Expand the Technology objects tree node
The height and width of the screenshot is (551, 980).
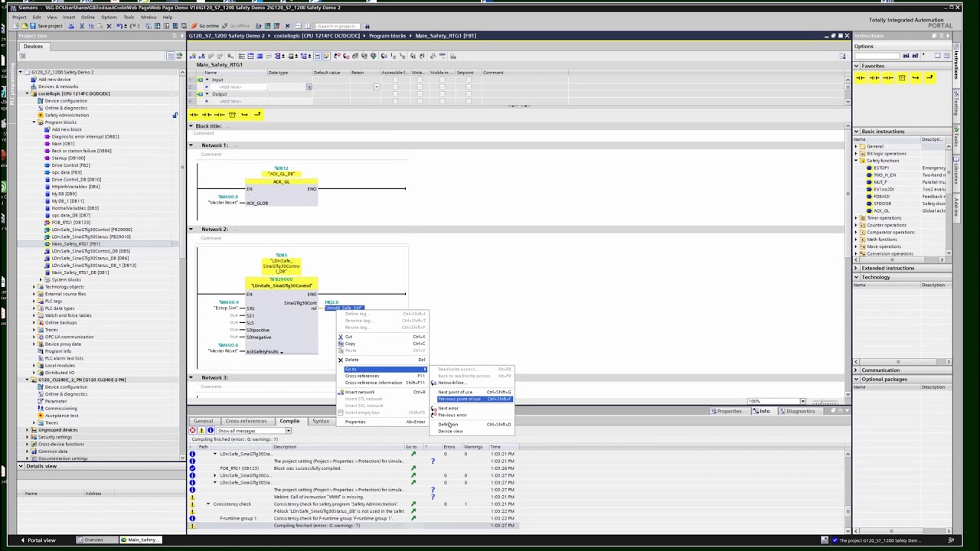[34, 287]
